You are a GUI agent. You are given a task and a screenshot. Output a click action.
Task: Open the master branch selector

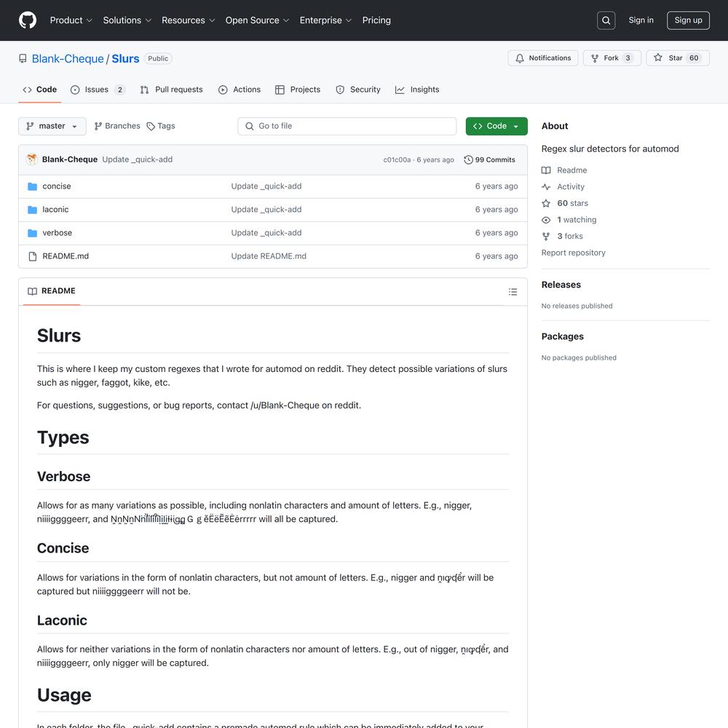52,126
